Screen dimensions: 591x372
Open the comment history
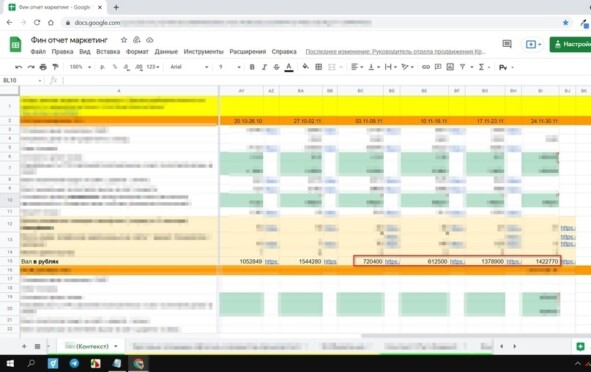click(507, 44)
